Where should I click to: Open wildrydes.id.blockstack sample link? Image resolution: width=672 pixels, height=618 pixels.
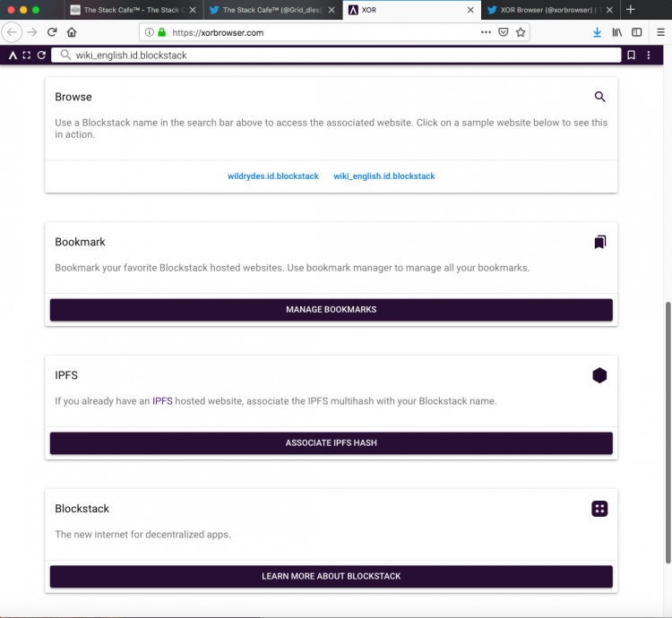click(x=273, y=176)
